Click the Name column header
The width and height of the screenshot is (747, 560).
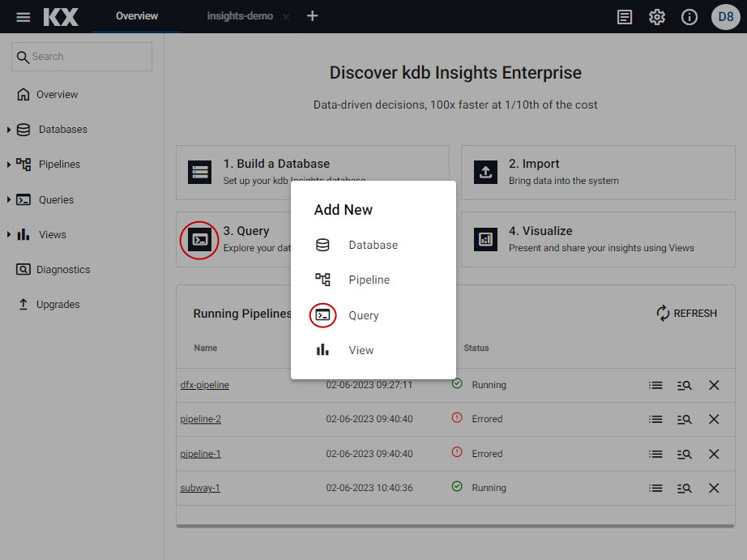[205, 348]
